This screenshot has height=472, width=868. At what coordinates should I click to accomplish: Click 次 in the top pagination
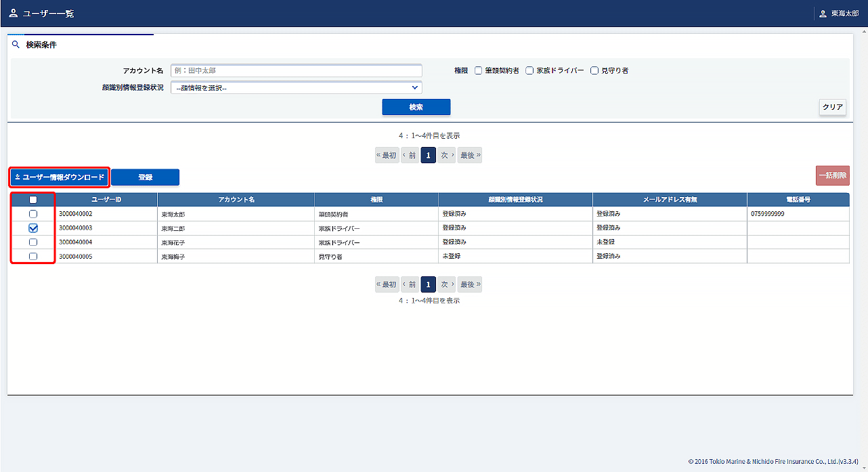click(x=446, y=155)
